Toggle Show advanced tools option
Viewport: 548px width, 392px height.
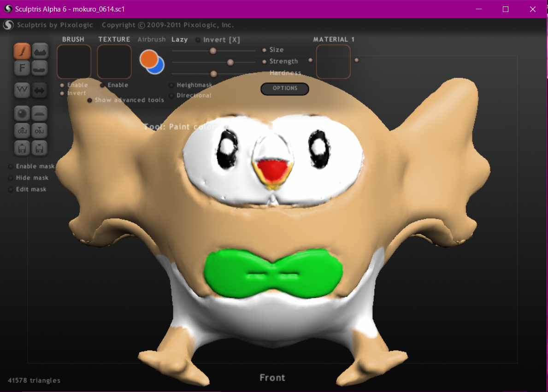[x=90, y=100]
